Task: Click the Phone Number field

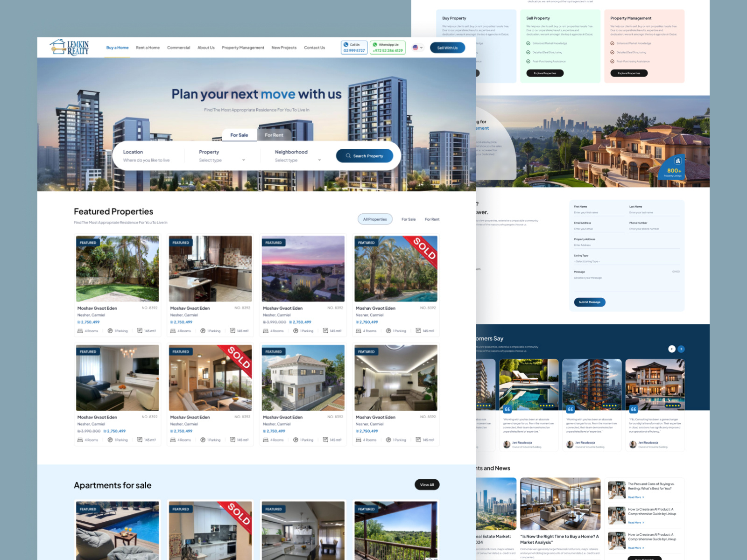Action: (x=655, y=229)
